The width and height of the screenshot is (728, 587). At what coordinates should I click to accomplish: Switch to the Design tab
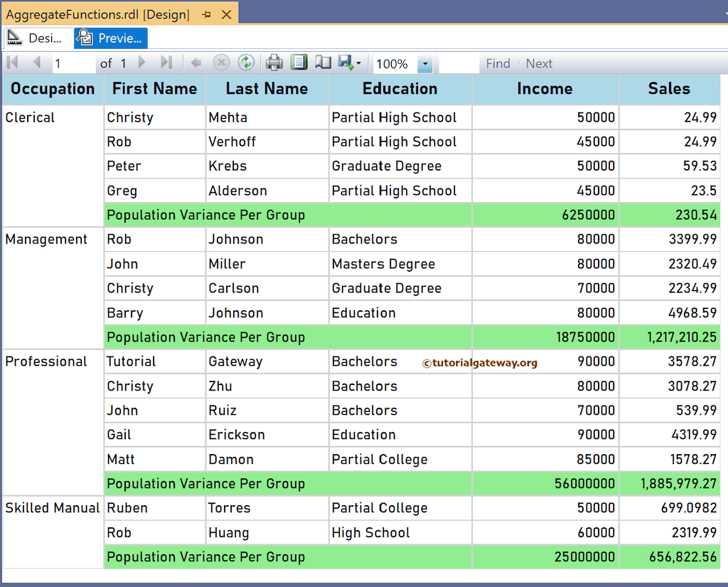[x=34, y=38]
